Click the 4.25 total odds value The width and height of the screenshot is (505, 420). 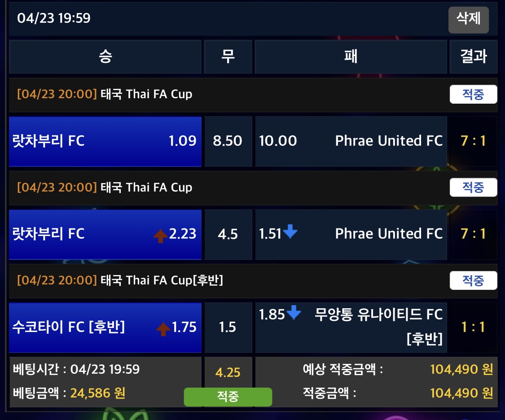point(228,372)
